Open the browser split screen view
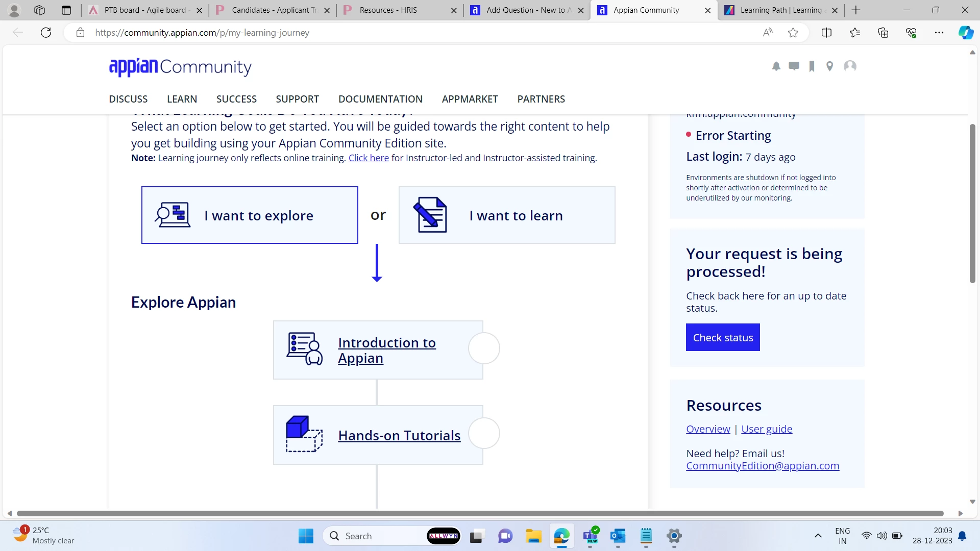 (x=827, y=33)
